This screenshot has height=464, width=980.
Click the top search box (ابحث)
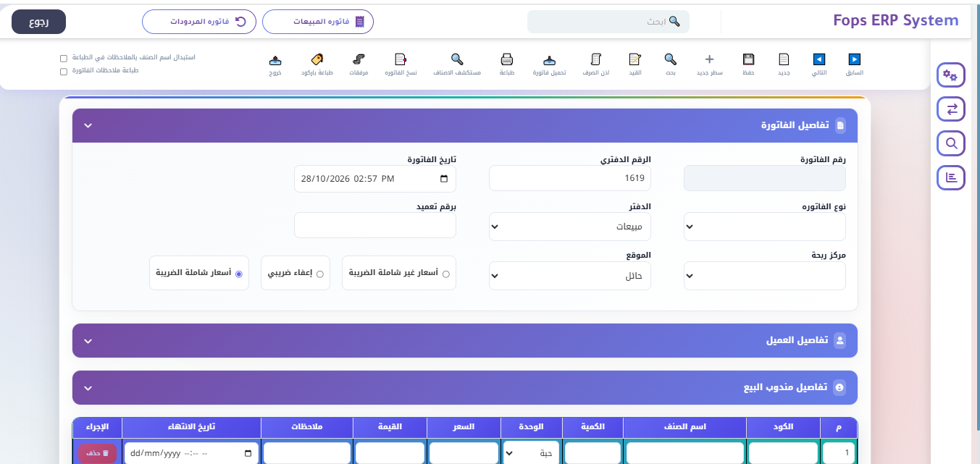click(608, 22)
